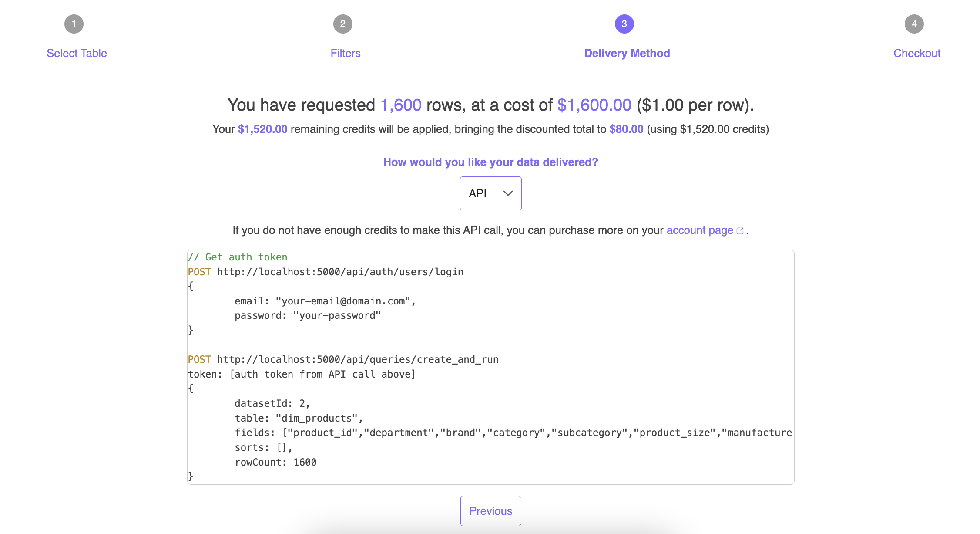Open the delivery method dropdown
This screenshot has width=980, height=534.
click(x=490, y=193)
